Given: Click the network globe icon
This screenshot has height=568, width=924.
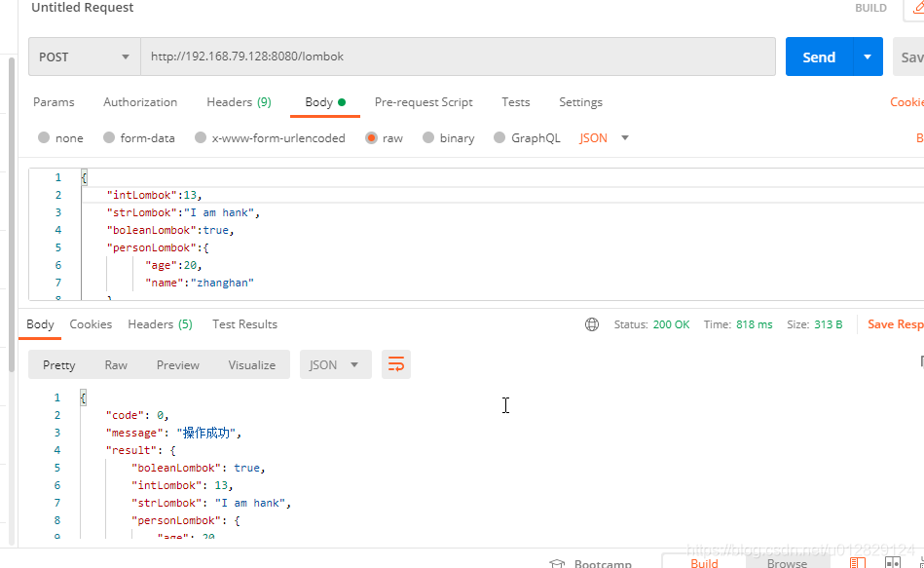Looking at the screenshot, I should point(592,324).
